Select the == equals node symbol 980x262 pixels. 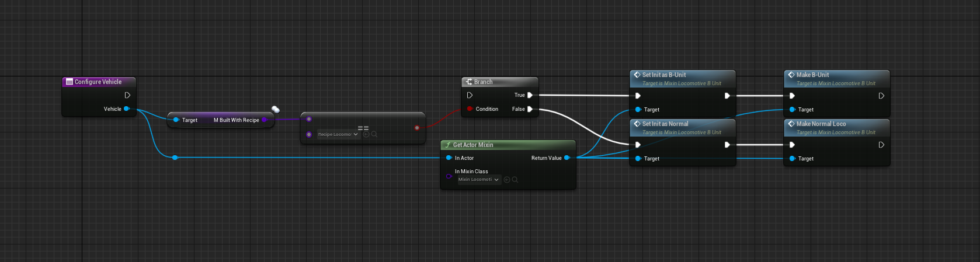pyautogui.click(x=363, y=128)
